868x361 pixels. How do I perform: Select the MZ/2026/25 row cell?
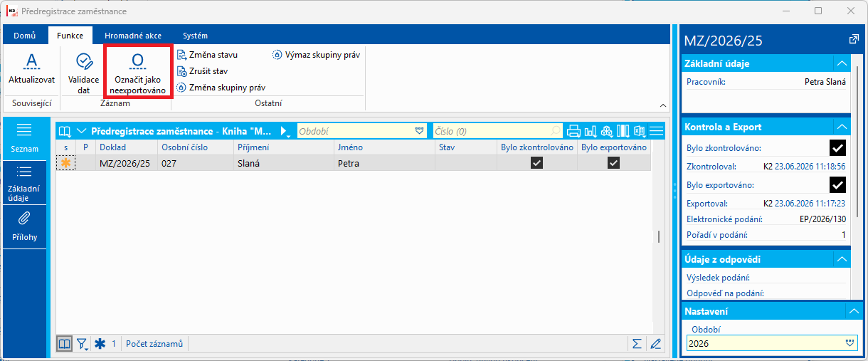coord(127,163)
